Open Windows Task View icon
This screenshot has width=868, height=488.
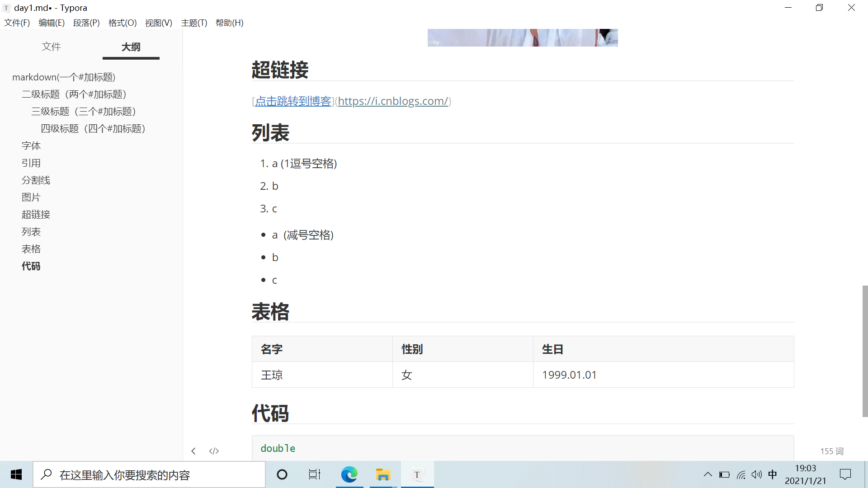pos(315,474)
